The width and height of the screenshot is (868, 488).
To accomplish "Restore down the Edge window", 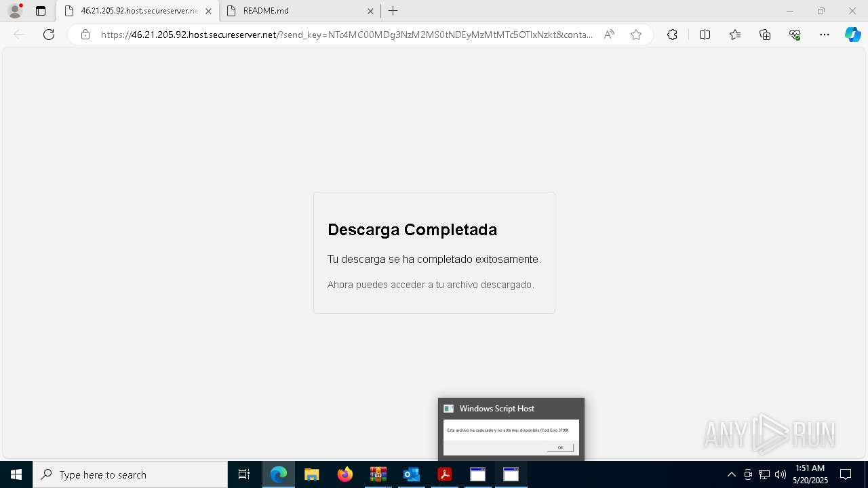I will click(x=821, y=11).
